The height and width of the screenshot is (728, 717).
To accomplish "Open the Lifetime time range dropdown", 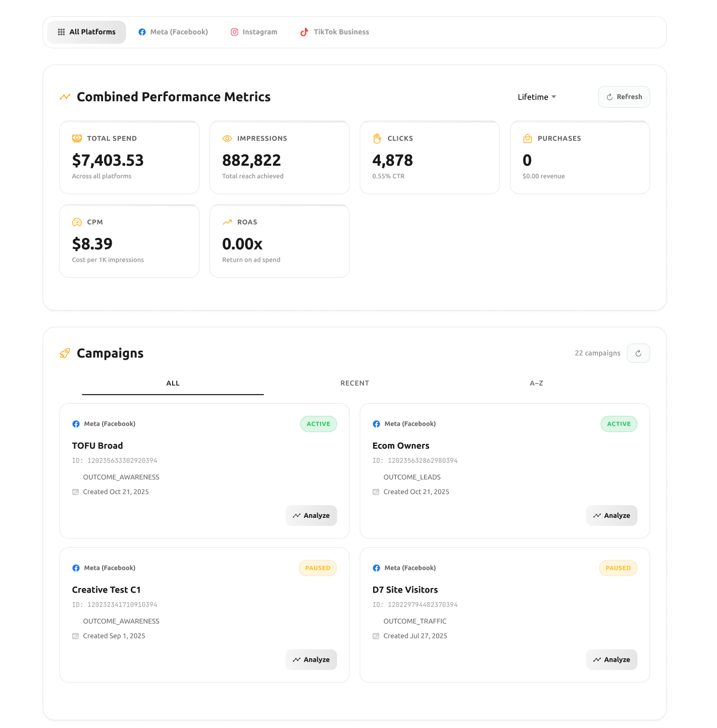I will coord(536,96).
